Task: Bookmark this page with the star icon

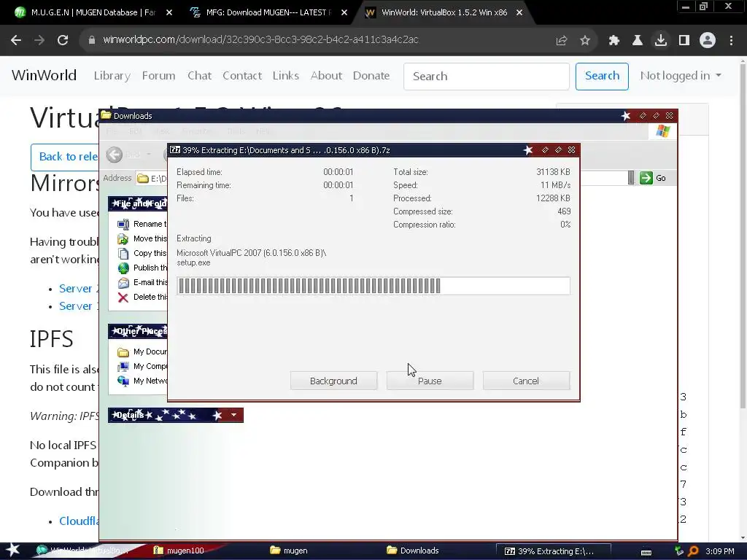Action: pos(585,41)
